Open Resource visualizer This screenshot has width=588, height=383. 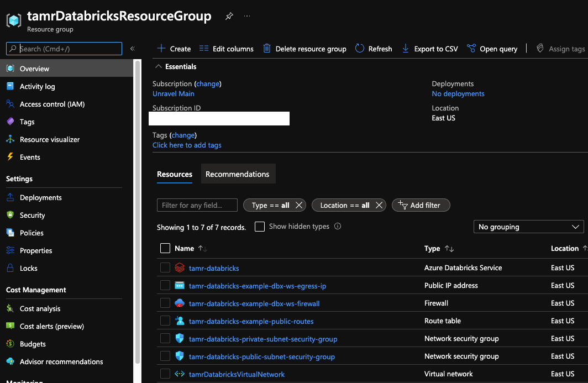(x=51, y=139)
